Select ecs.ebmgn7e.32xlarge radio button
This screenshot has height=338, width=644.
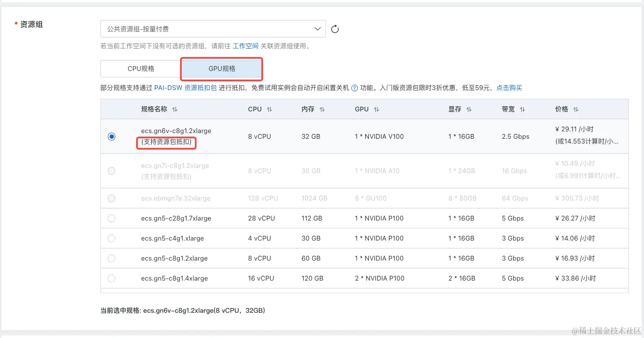(112, 198)
